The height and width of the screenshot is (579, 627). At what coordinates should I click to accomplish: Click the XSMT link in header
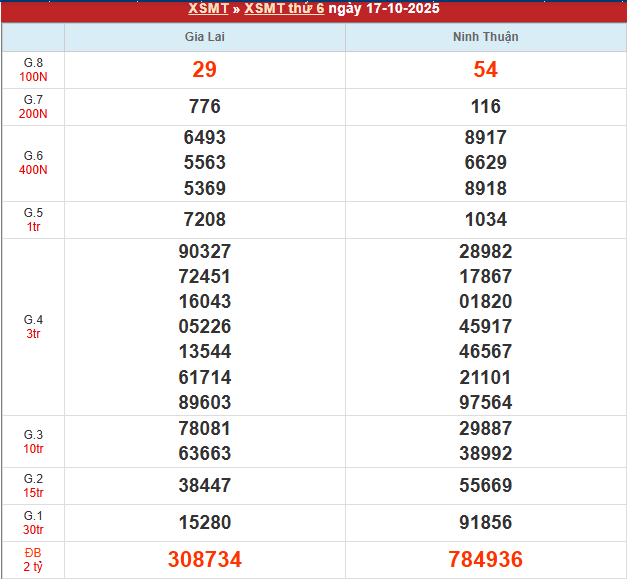pyautogui.click(x=206, y=9)
